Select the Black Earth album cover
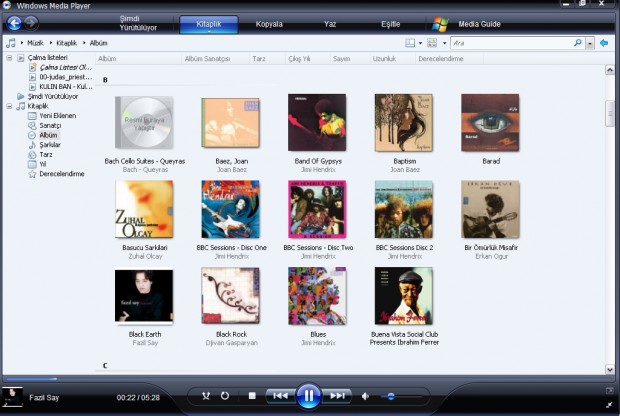620x416 pixels. 144,296
